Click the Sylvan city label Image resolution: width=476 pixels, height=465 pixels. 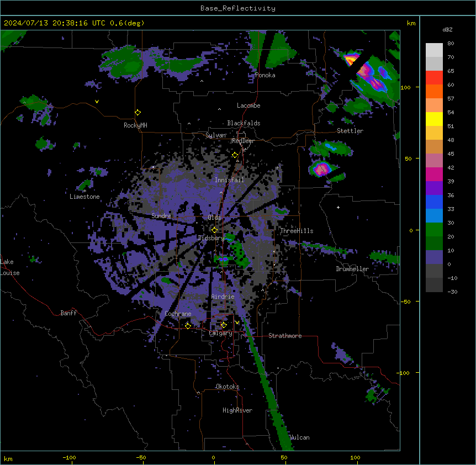[216, 135]
